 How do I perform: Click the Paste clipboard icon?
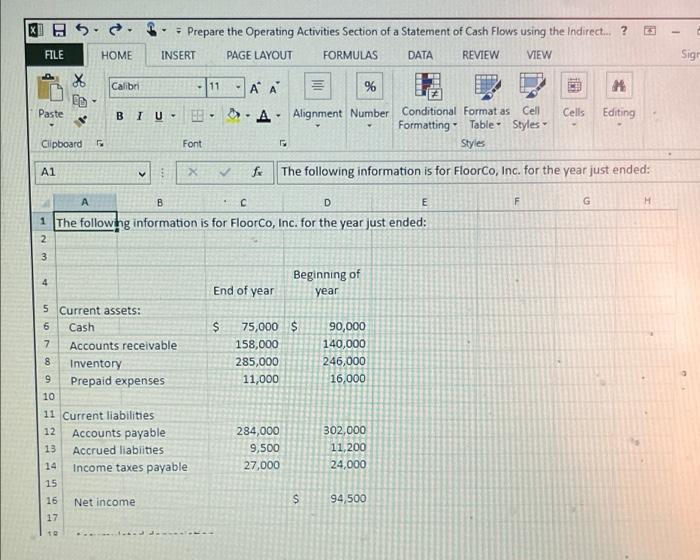coord(50,88)
